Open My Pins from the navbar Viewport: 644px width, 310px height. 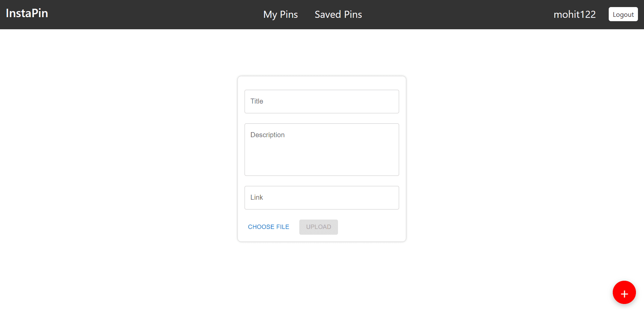click(x=281, y=14)
